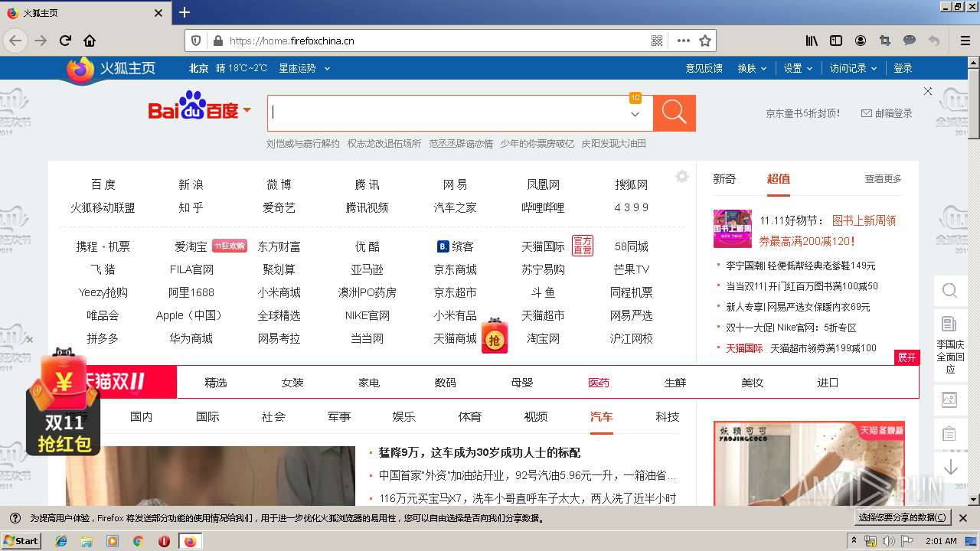Click the red 抢 envelope icon

coord(495,336)
